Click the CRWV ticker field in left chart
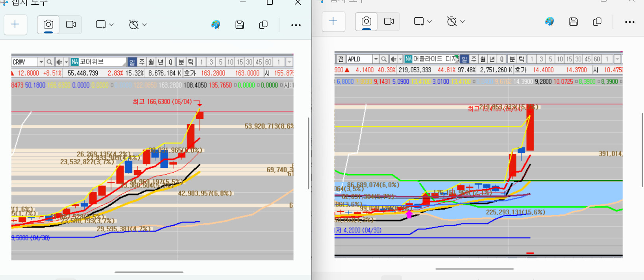Viewport: 644px width, 280px height. (x=24, y=62)
